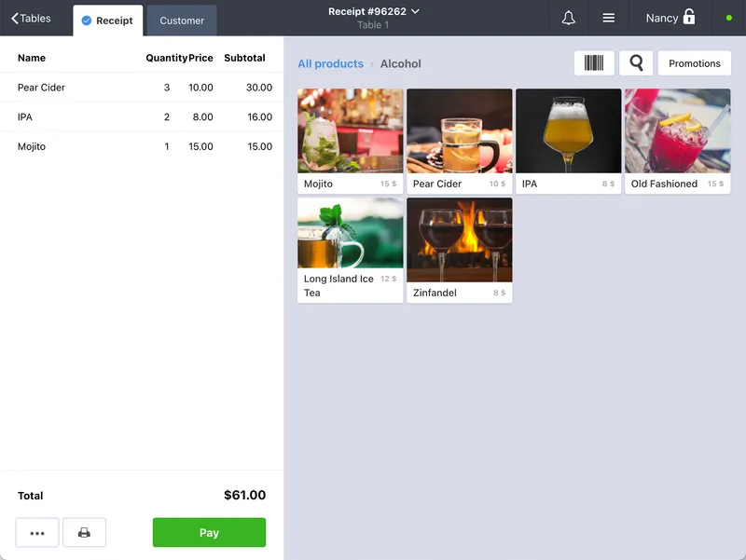Screen dimensions: 746x560
Task: Open the Promotions button
Action: pos(694,63)
